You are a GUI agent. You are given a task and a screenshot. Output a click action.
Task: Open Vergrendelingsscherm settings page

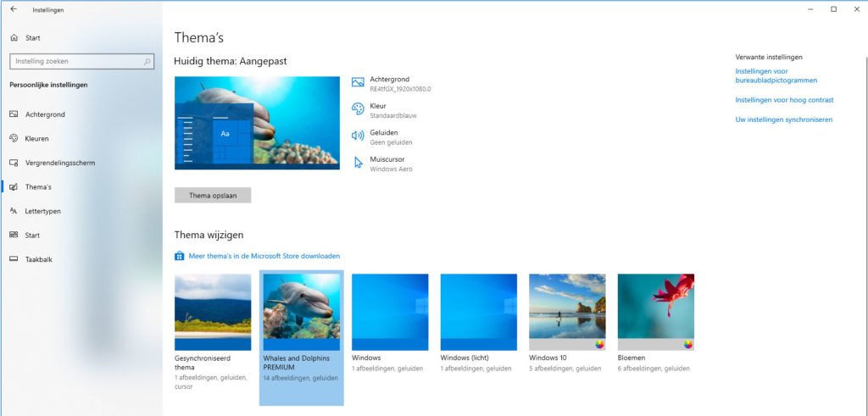tap(60, 164)
